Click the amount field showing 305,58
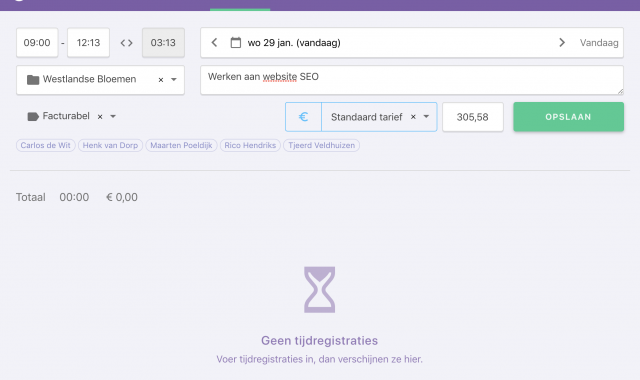 [x=473, y=117]
